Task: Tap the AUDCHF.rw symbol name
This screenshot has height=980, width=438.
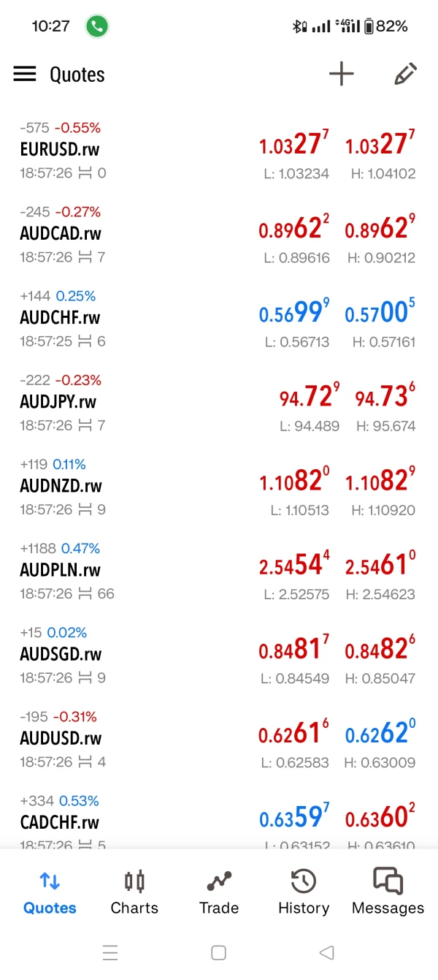Action: [59, 318]
